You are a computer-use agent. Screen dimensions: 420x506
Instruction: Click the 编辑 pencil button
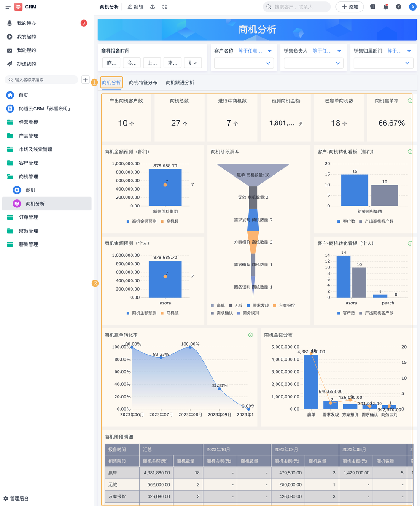click(x=135, y=7)
